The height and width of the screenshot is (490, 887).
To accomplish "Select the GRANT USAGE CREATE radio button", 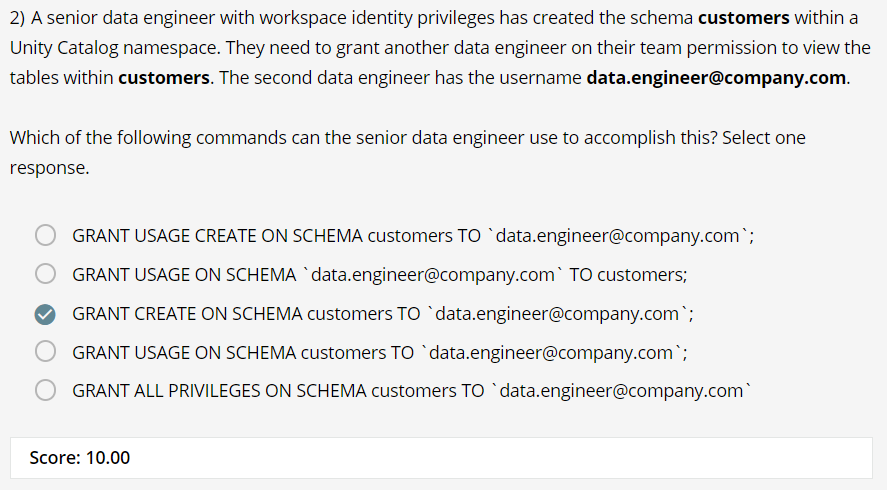I will tap(46, 236).
